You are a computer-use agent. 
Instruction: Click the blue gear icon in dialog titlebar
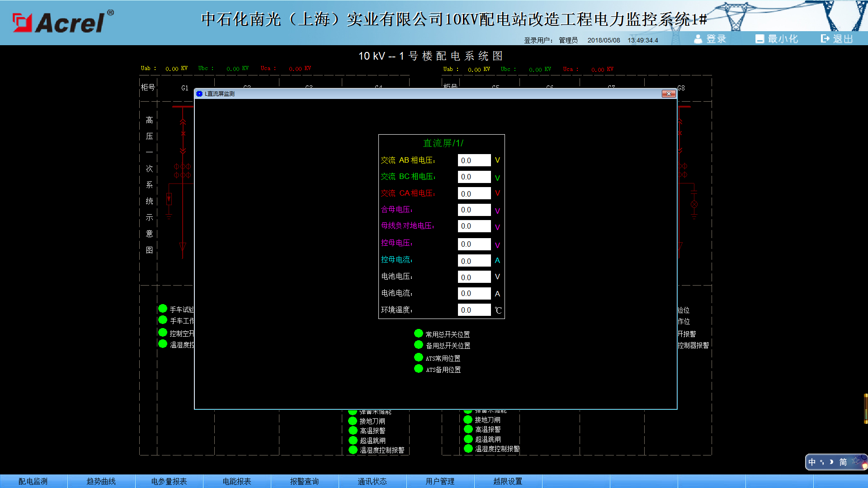[x=199, y=94]
